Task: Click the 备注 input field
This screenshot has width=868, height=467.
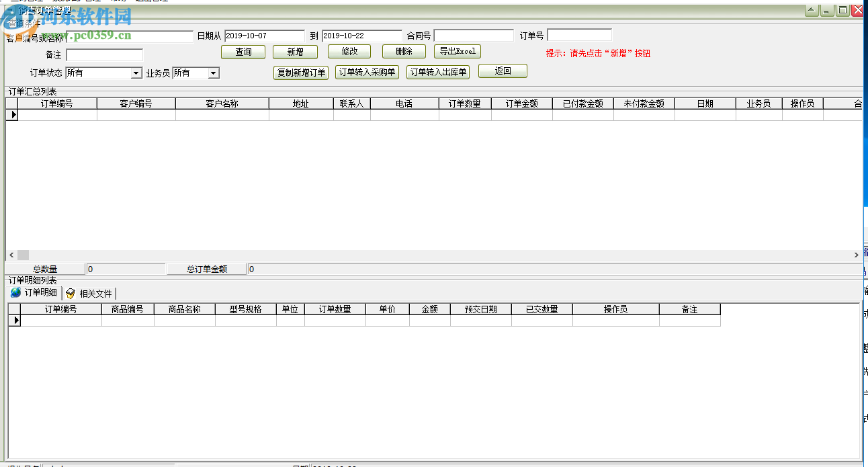Action: (105, 55)
